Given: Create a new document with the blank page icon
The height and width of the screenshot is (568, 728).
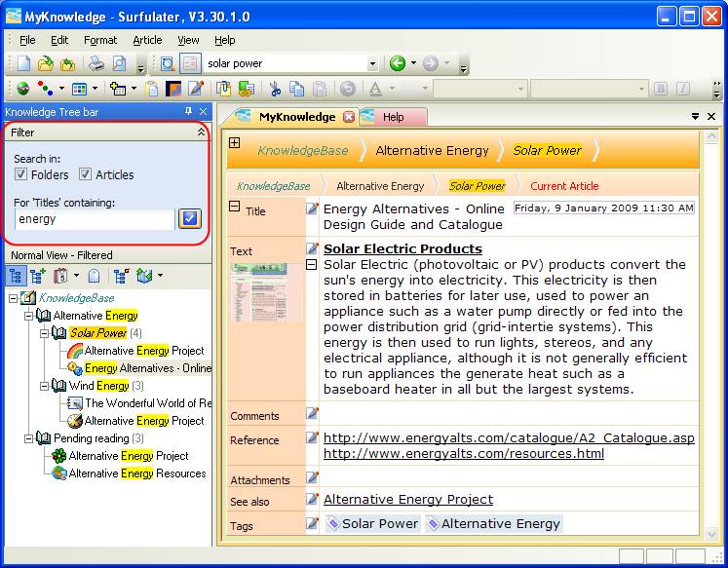Looking at the screenshot, I should tap(23, 63).
